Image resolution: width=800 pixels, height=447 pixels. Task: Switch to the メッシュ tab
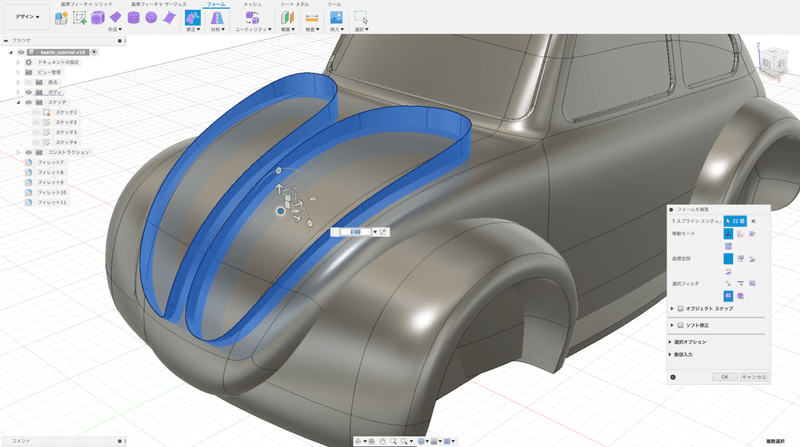tap(252, 4)
